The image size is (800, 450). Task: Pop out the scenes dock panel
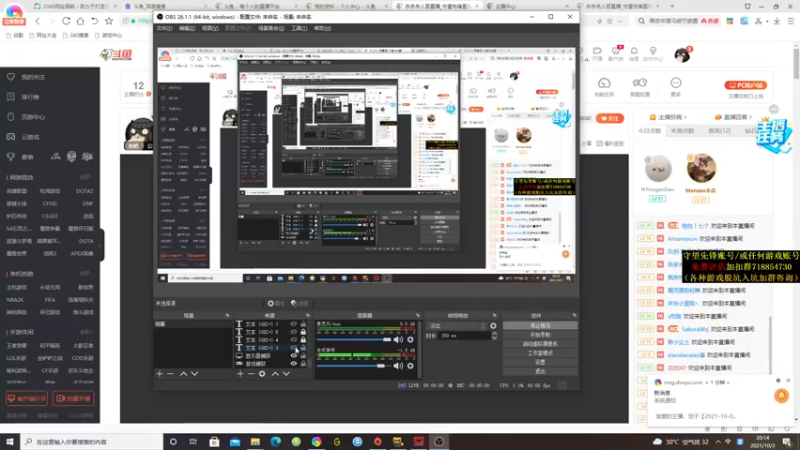(227, 315)
